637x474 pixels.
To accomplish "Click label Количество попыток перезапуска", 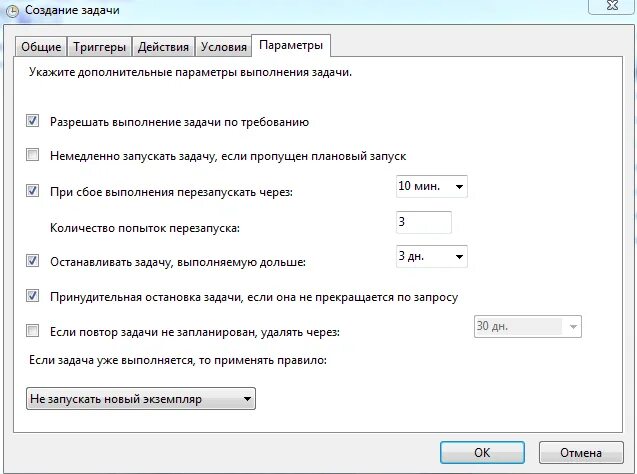I will (145, 228).
